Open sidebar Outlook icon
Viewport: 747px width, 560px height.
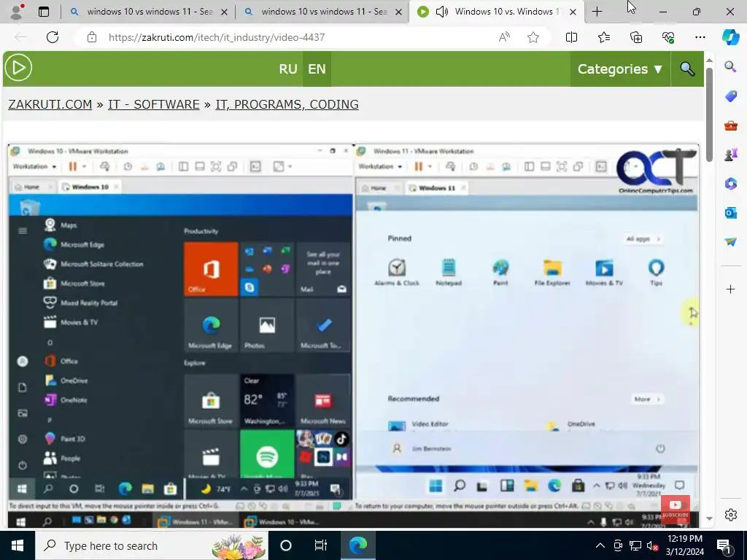click(730, 213)
